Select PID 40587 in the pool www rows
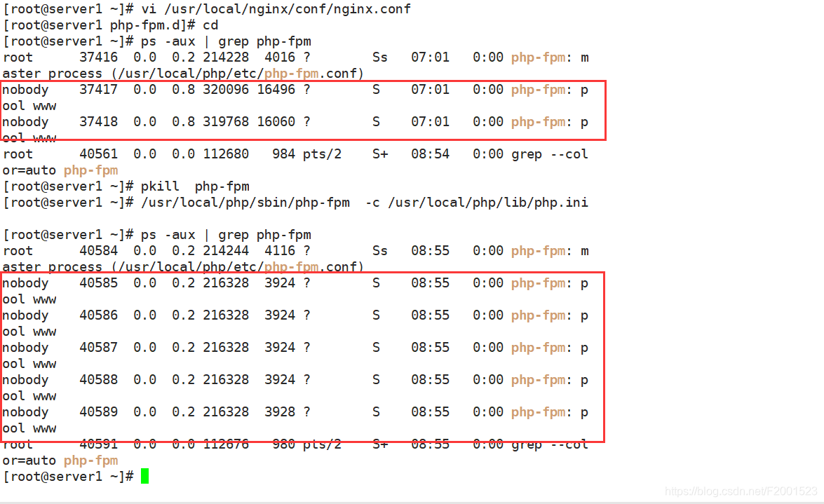The width and height of the screenshot is (824, 504). (99, 348)
